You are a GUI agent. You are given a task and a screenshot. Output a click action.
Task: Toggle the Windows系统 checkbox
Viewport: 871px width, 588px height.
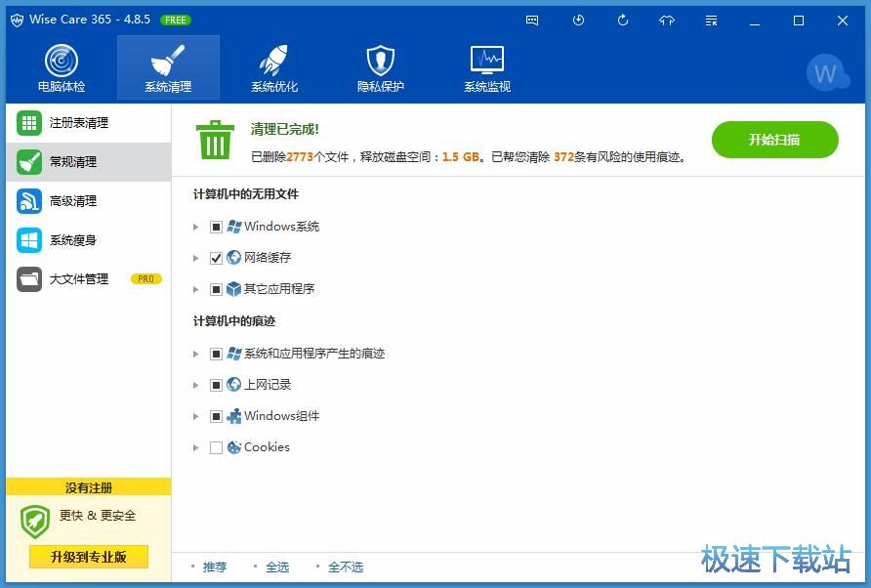click(216, 227)
